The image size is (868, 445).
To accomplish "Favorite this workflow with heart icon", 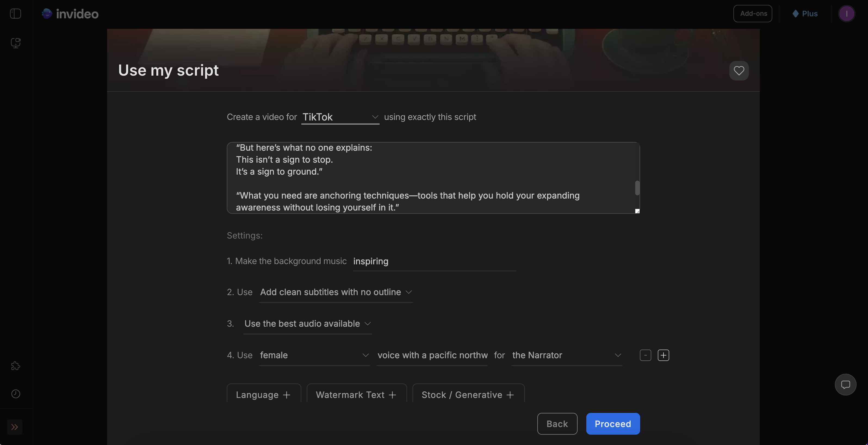I will click(739, 70).
